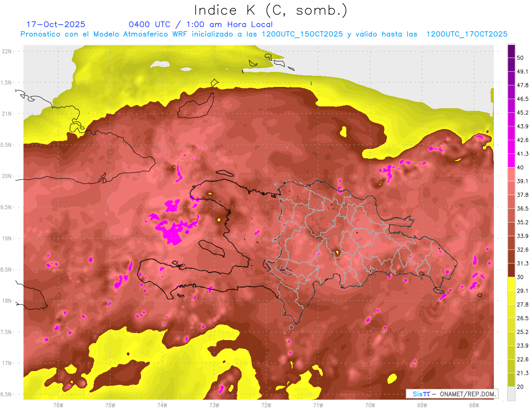This screenshot has height=411, width=532.
Task: Click the "76W" longitude label
Action: 58,405
